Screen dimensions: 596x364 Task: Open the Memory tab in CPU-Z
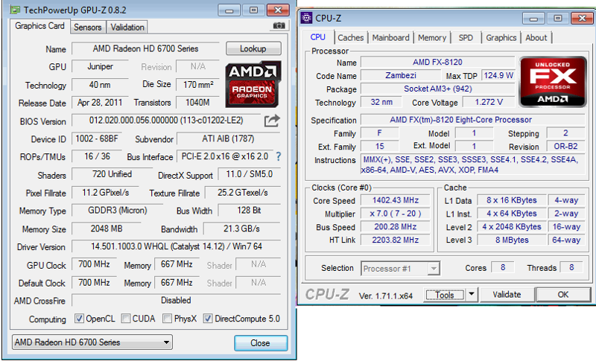(x=432, y=38)
